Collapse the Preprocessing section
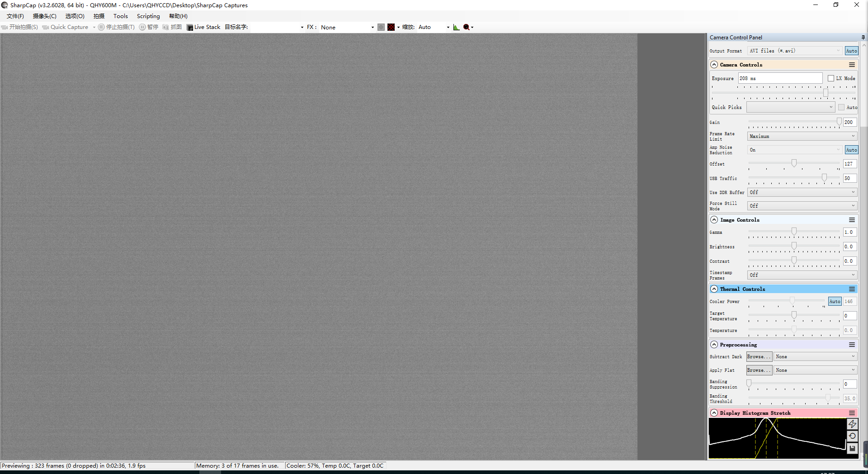Viewport: 868px width, 474px height. 714,345
